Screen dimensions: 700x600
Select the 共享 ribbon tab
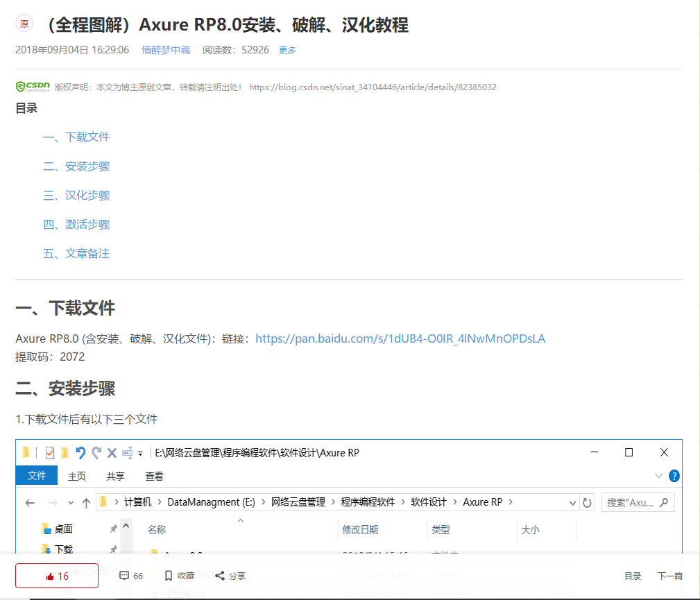[116, 476]
